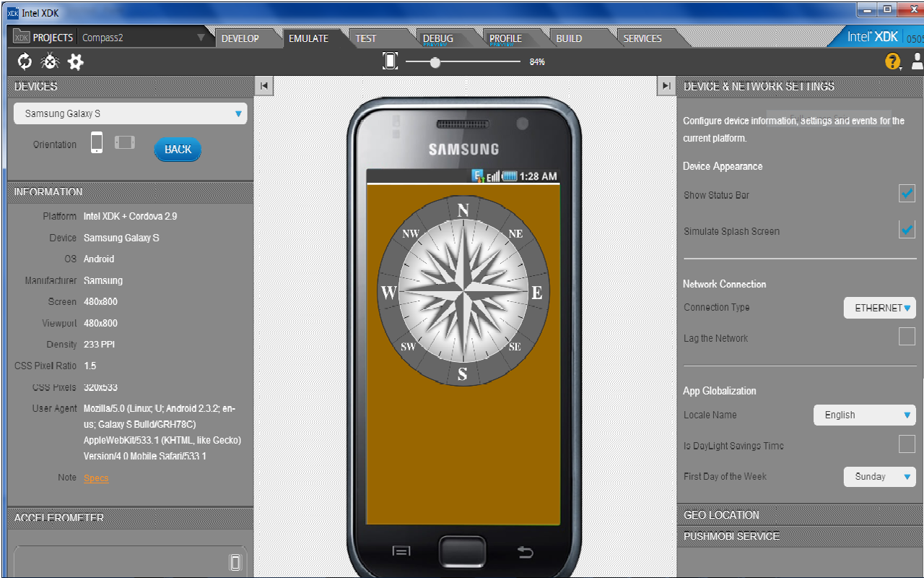Enable Lag the Network
The height and width of the screenshot is (578, 924).
point(907,337)
